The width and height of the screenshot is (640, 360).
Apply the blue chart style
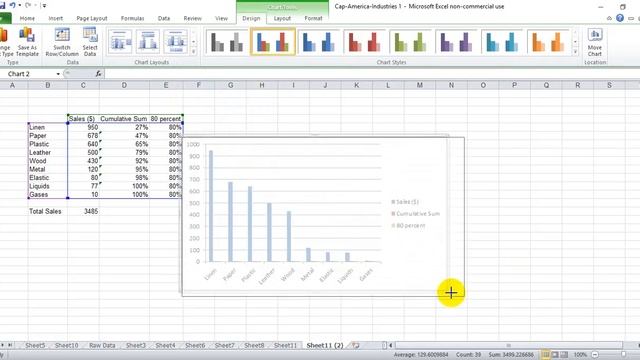pos(318,42)
